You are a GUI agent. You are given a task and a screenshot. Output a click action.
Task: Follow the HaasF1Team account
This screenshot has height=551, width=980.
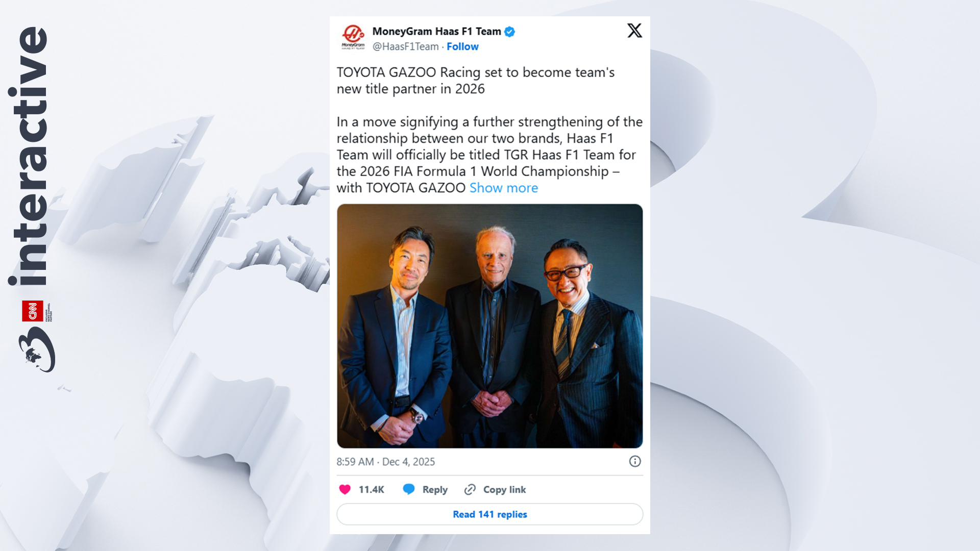(x=462, y=46)
